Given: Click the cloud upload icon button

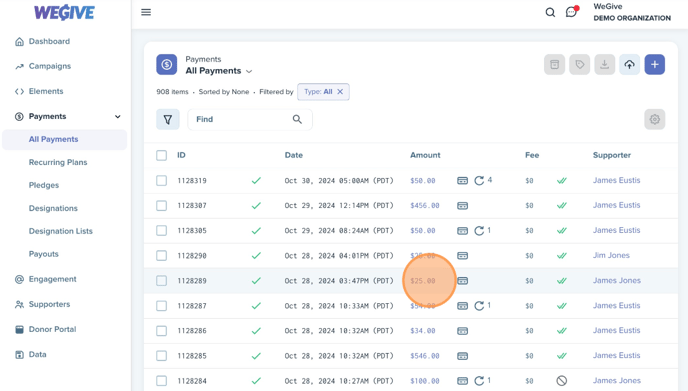Looking at the screenshot, I should coord(630,65).
